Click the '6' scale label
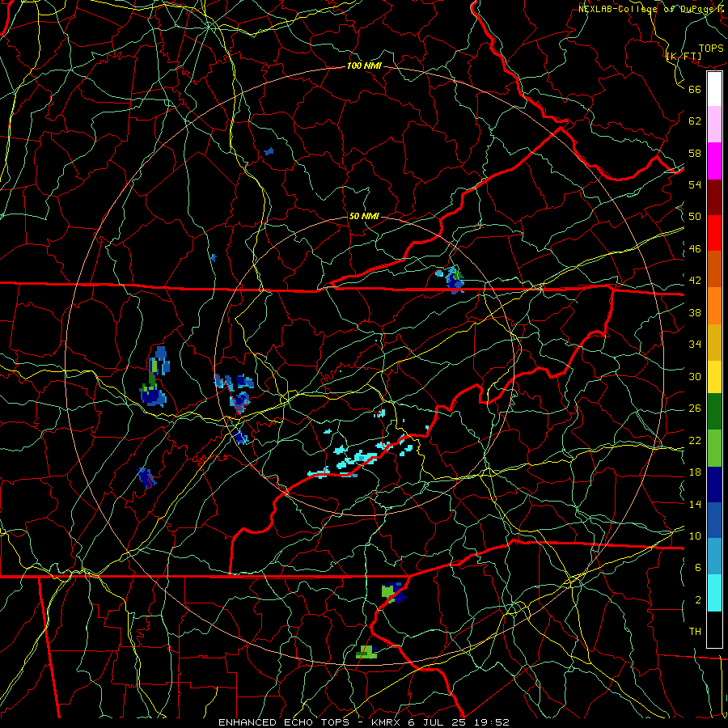Image resolution: width=728 pixels, height=728 pixels. 698,567
